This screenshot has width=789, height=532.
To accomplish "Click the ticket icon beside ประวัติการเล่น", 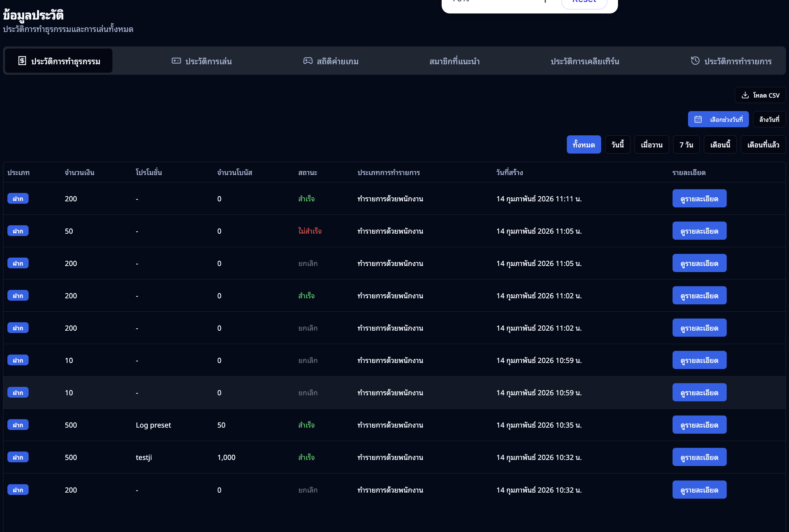I will 176,61.
